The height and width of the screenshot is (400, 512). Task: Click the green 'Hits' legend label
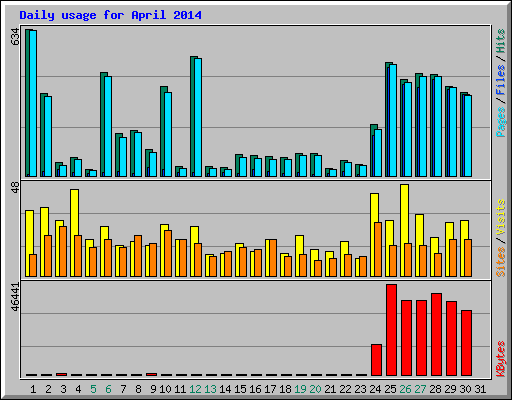pos(501,41)
